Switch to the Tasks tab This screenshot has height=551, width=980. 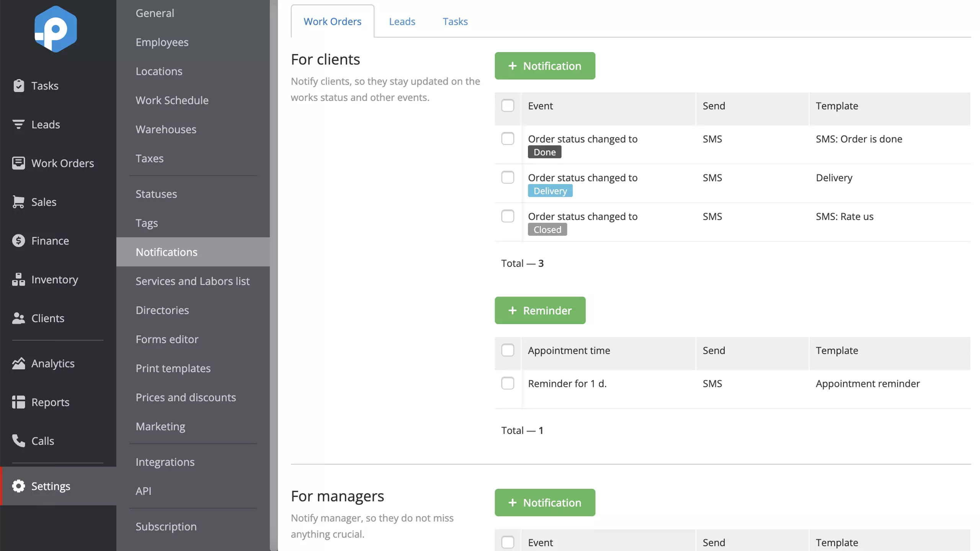pyautogui.click(x=455, y=20)
